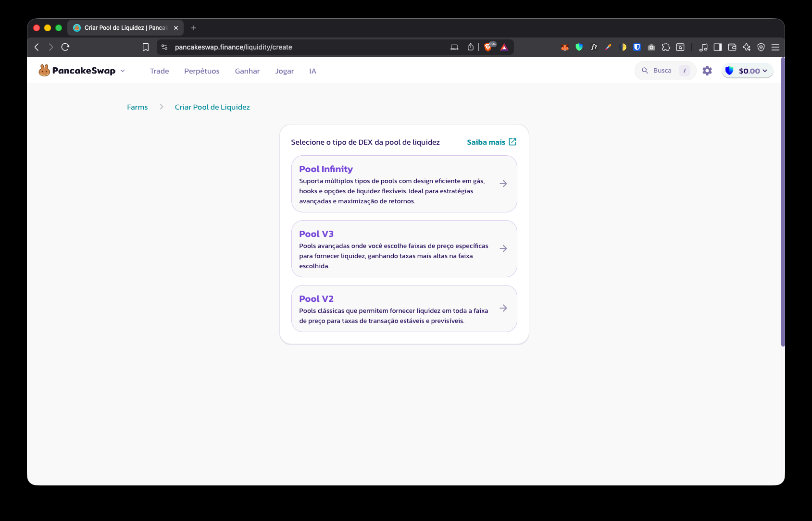Viewport: 812px width, 521px height.
Task: Select the Pool Infinity title
Action: tap(326, 169)
